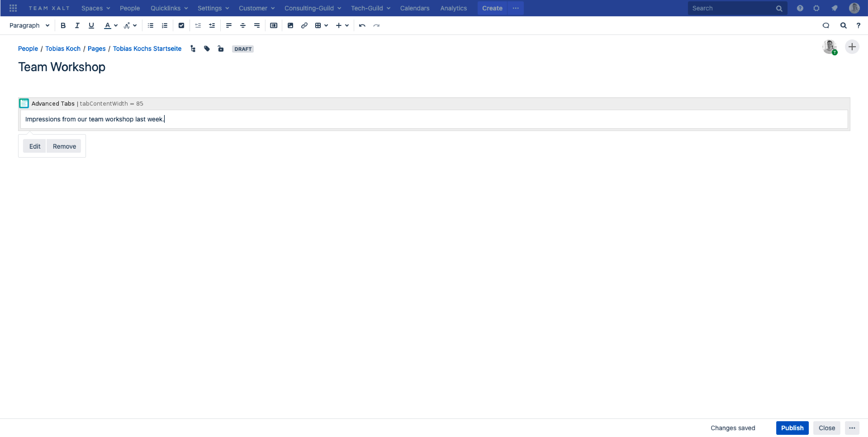Align text left
The image size is (868, 437).
[229, 25]
